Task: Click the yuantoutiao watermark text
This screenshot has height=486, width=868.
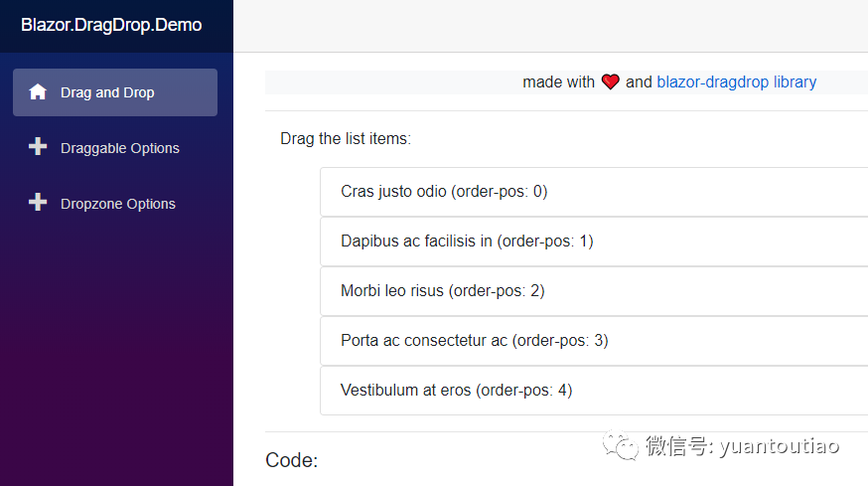Action: coord(780,446)
